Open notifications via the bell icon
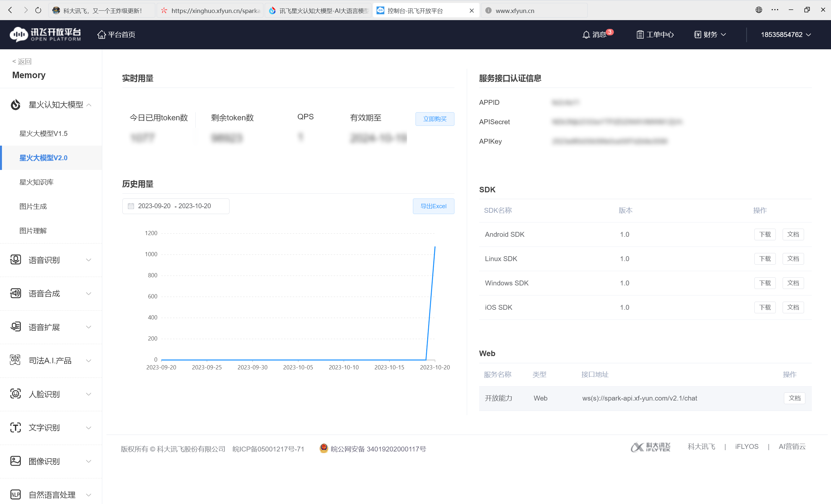 click(586, 35)
